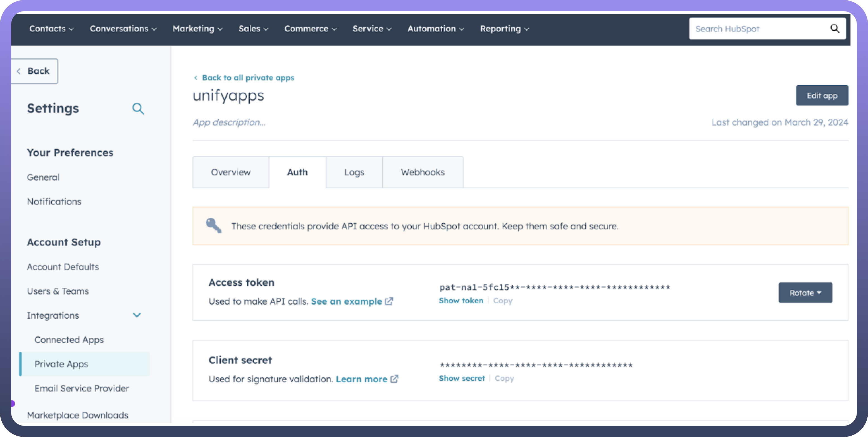This screenshot has height=437, width=868.
Task: Switch to the Webhooks tab
Action: click(423, 172)
